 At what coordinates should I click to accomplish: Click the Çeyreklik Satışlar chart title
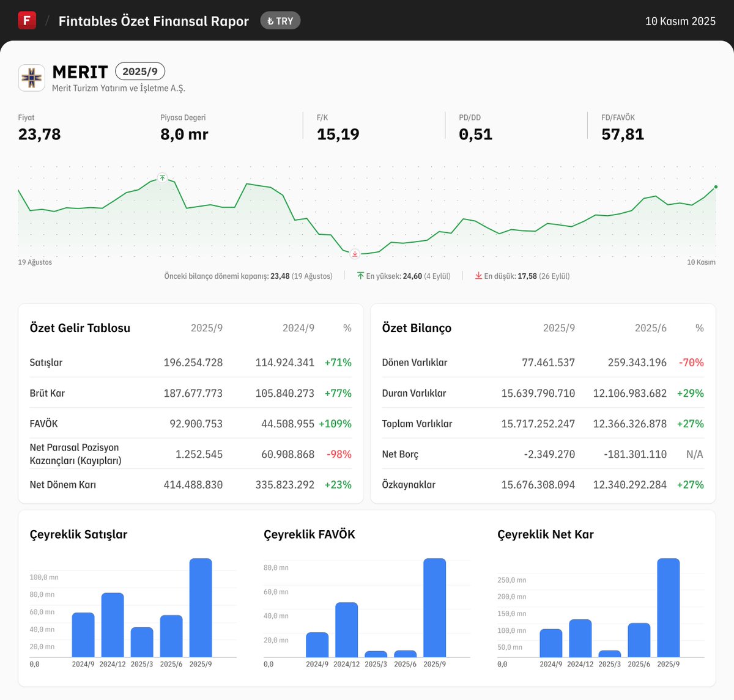tap(78, 534)
